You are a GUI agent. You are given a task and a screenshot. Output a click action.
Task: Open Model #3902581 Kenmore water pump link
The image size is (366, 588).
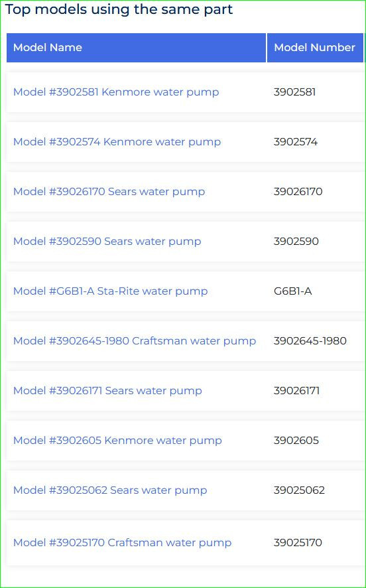pos(116,92)
